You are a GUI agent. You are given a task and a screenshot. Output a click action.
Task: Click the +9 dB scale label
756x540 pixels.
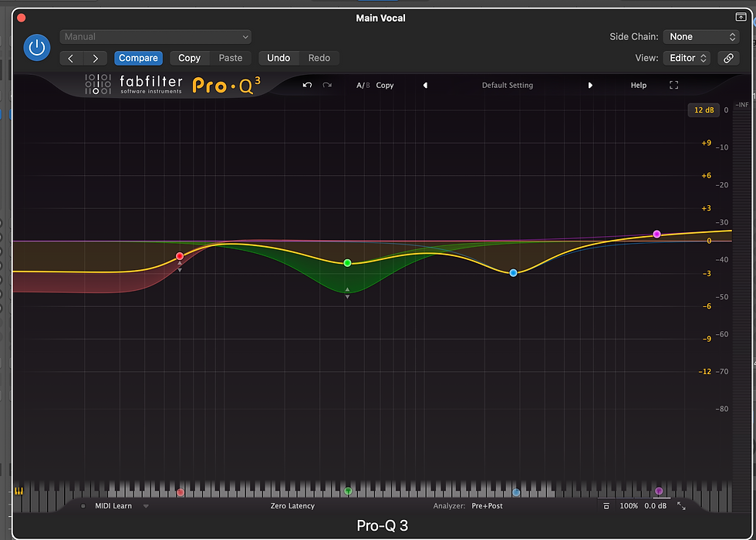click(x=706, y=143)
